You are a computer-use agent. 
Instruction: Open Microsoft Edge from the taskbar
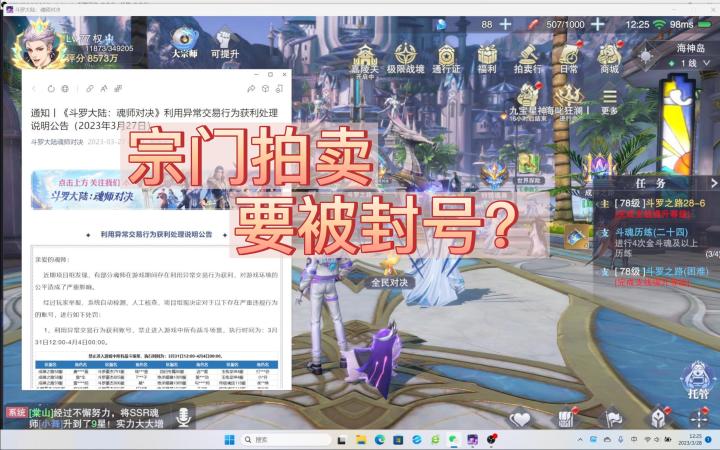tap(380, 439)
